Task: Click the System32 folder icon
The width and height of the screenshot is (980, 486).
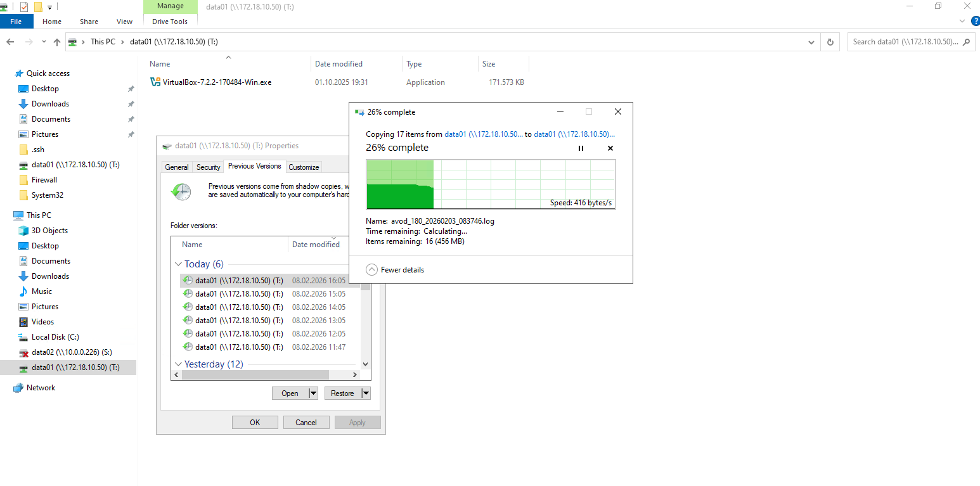Action: pyautogui.click(x=23, y=195)
